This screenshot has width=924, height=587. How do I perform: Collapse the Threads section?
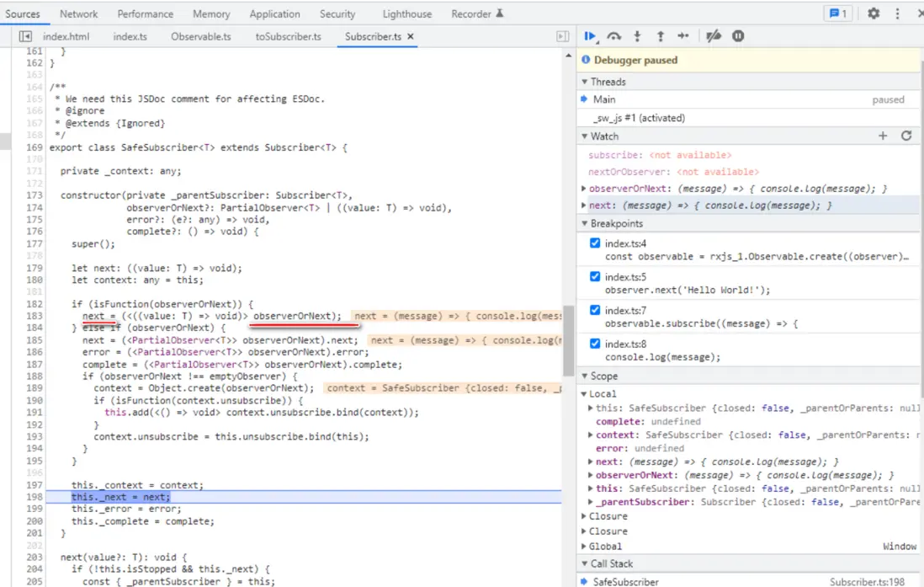pyautogui.click(x=608, y=82)
